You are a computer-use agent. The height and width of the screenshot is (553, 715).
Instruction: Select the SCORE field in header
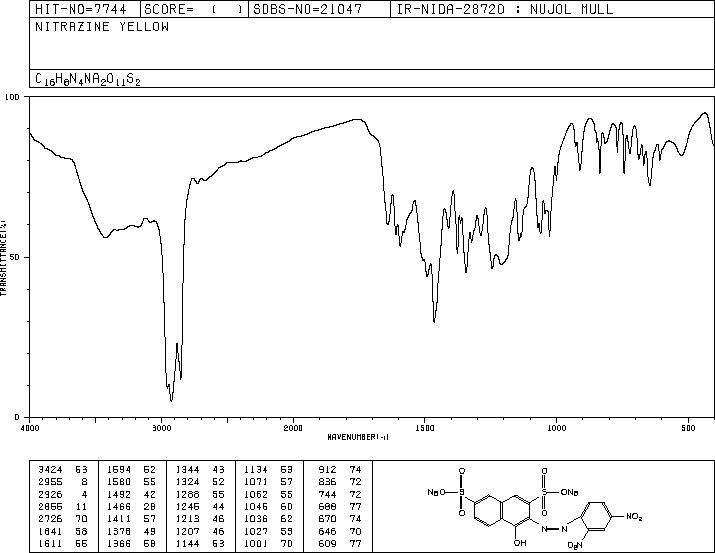(194, 9)
